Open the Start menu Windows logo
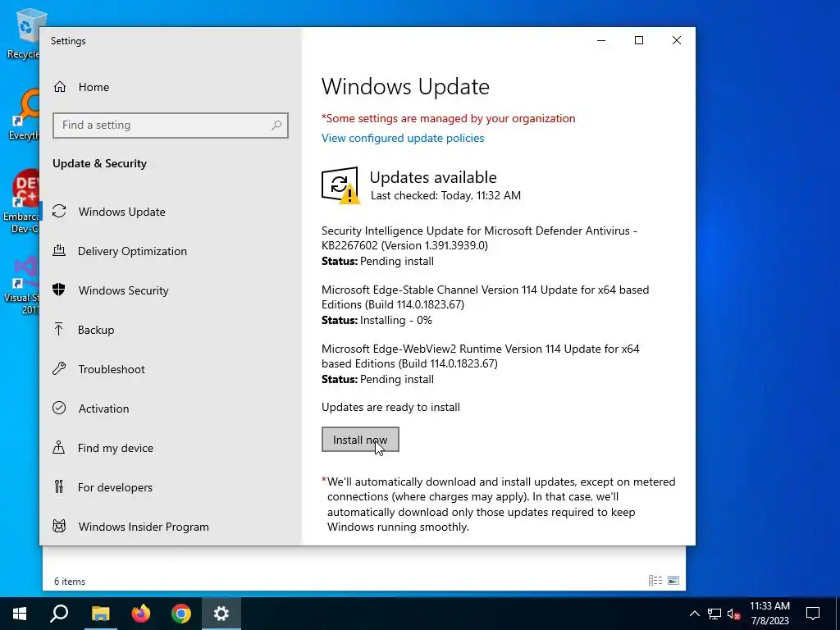This screenshot has width=840, height=630. (20, 614)
